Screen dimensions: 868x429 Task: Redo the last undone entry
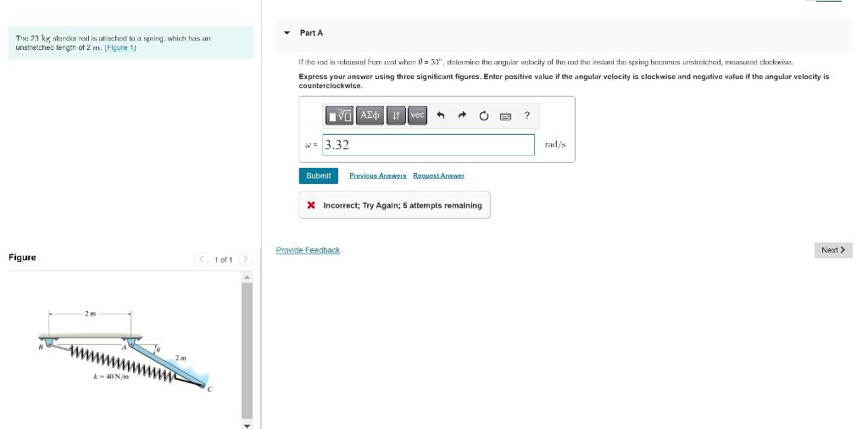[462, 115]
